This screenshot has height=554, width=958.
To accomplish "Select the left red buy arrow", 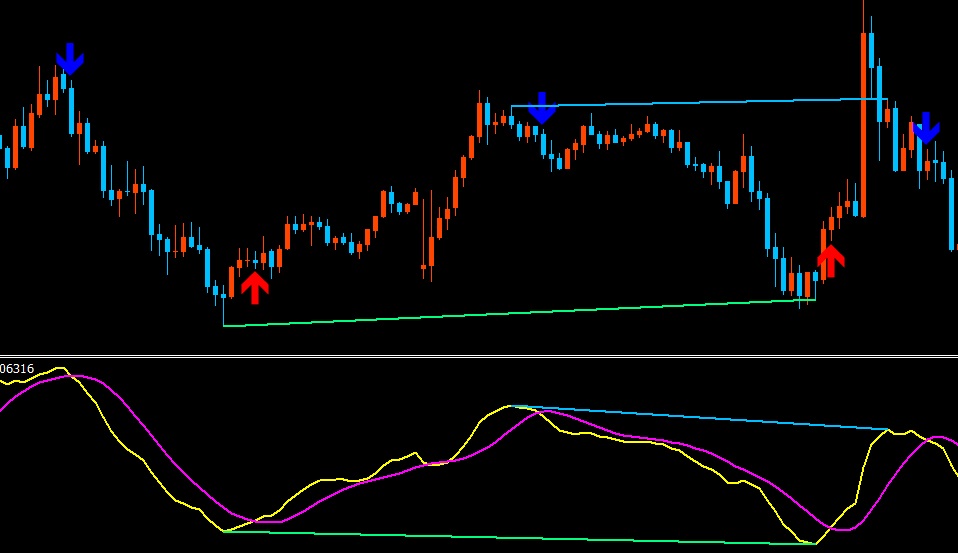I will click(x=255, y=288).
